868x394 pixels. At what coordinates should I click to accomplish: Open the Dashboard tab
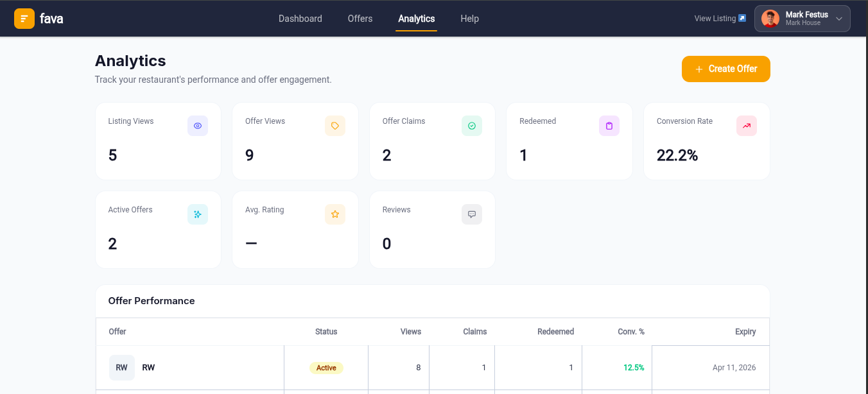pyautogui.click(x=300, y=19)
